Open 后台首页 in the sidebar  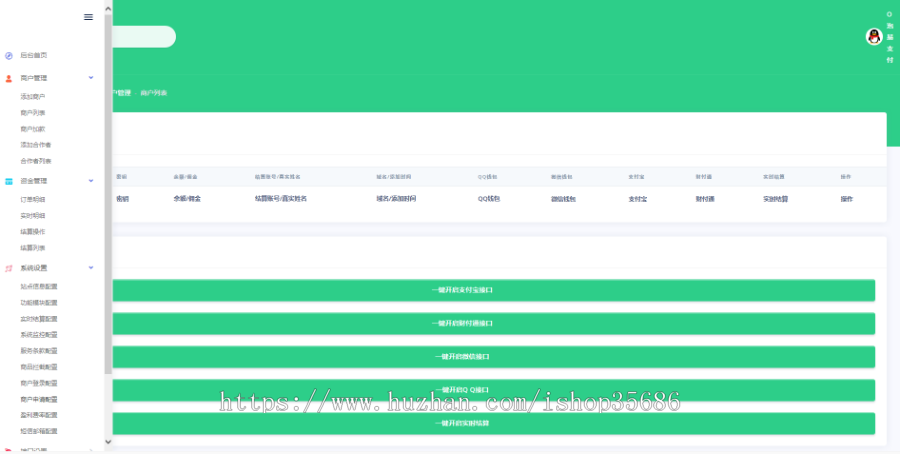click(34, 56)
